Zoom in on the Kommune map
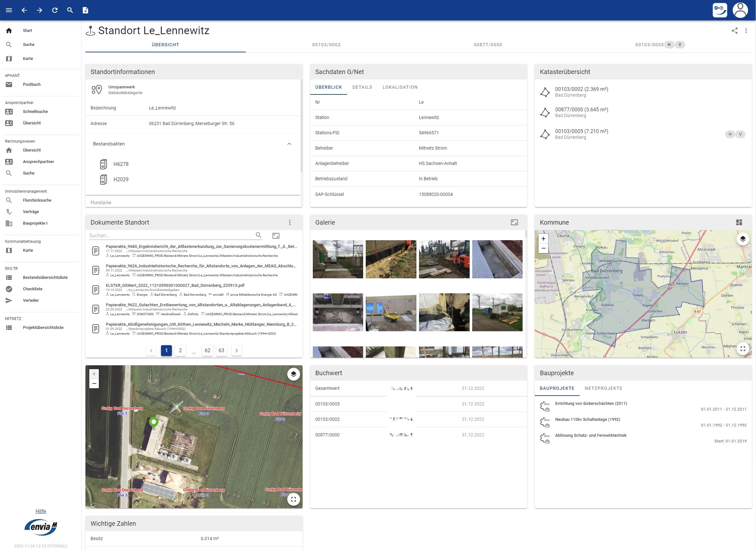 point(543,239)
